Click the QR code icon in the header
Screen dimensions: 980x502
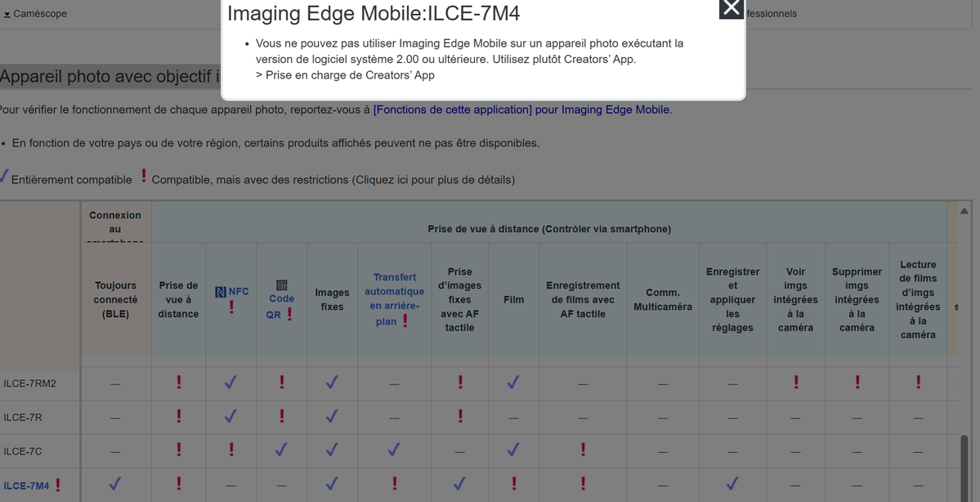point(282,285)
